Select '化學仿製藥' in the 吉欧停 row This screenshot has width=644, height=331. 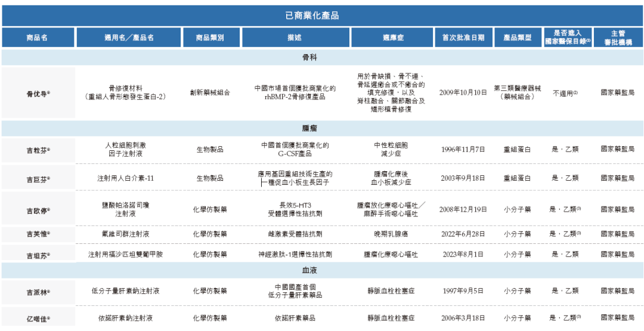click(x=210, y=209)
